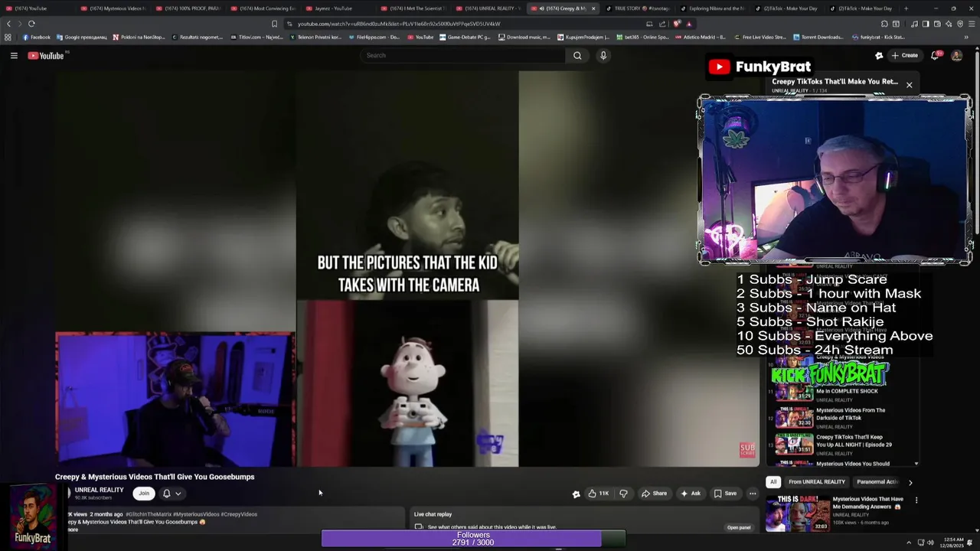This screenshot has width=980, height=551.
Task: Open Torrent Downloads bookmark
Action: 819,37
